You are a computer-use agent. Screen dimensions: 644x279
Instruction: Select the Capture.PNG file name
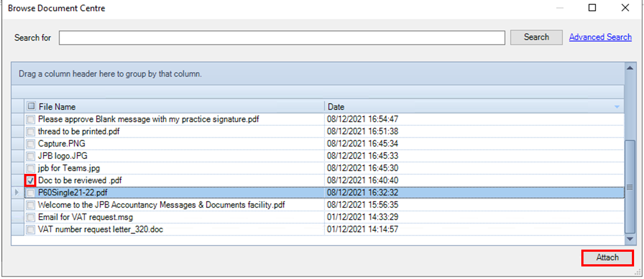(x=62, y=144)
